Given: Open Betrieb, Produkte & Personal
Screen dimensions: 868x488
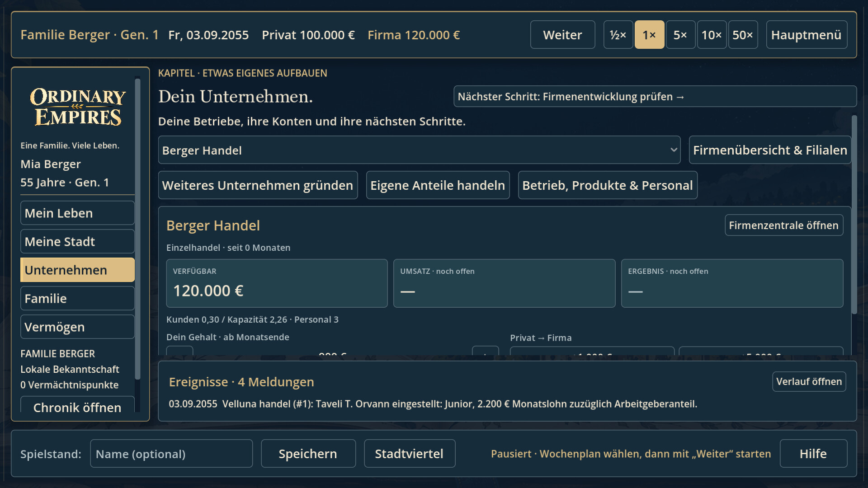Looking at the screenshot, I should coord(608,185).
